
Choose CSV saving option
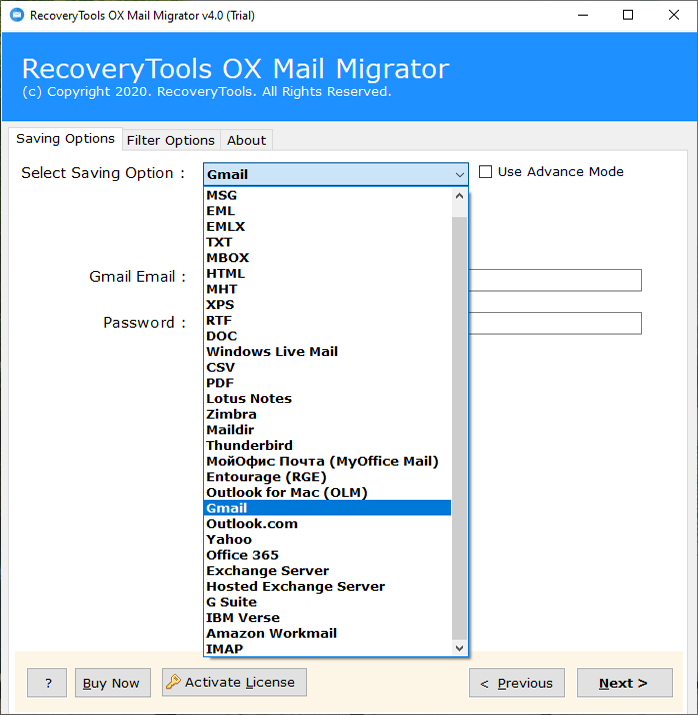pos(327,367)
